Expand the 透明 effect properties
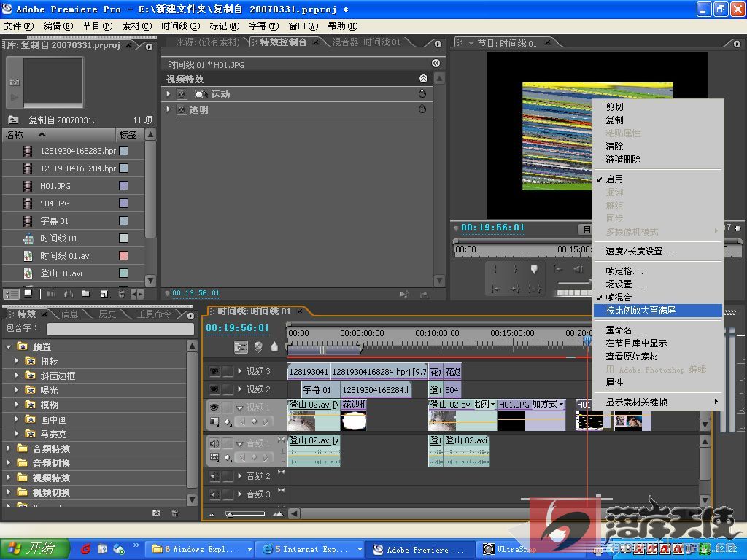The width and height of the screenshot is (747, 560). 169,109
